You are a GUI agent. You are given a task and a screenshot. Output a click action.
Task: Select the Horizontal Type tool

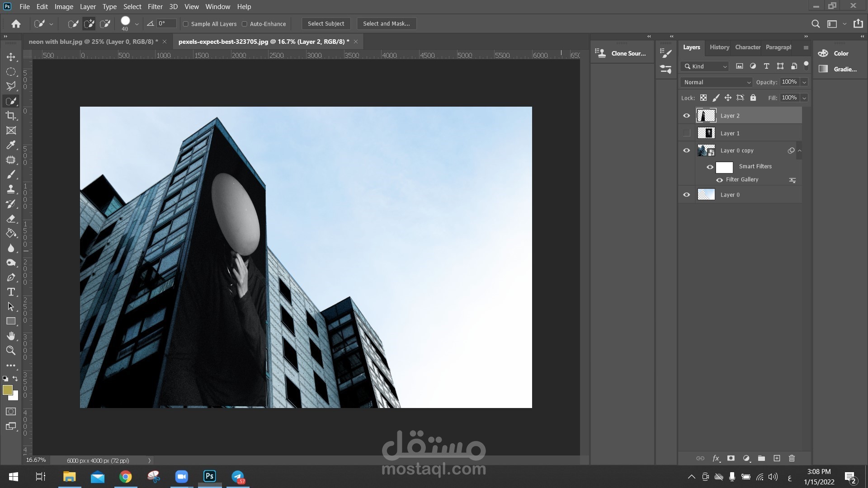click(11, 292)
